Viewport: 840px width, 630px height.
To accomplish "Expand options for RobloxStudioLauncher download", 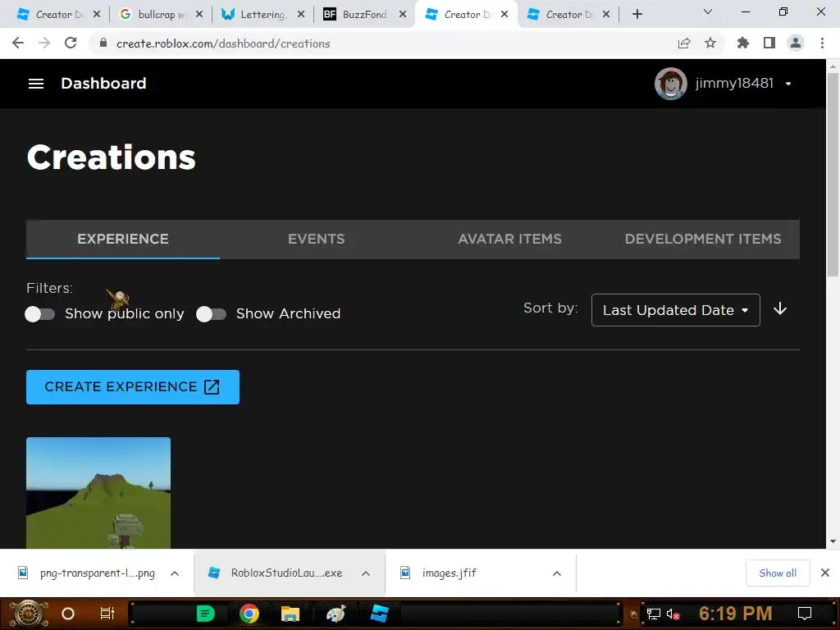I will point(366,573).
